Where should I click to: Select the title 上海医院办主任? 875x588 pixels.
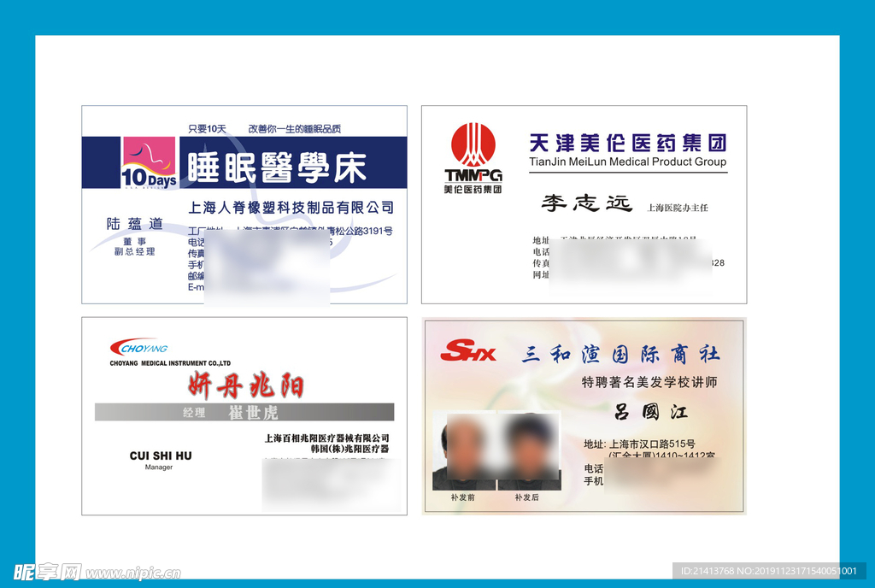pos(678,208)
